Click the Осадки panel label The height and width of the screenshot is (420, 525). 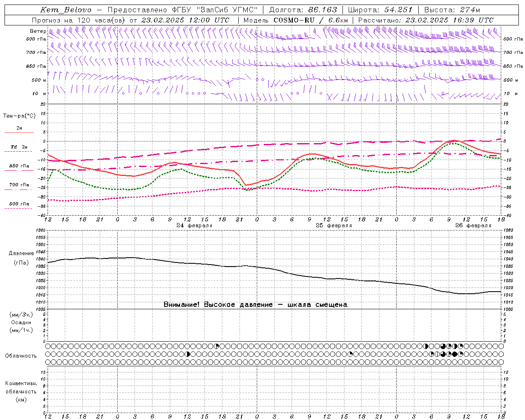(x=21, y=322)
